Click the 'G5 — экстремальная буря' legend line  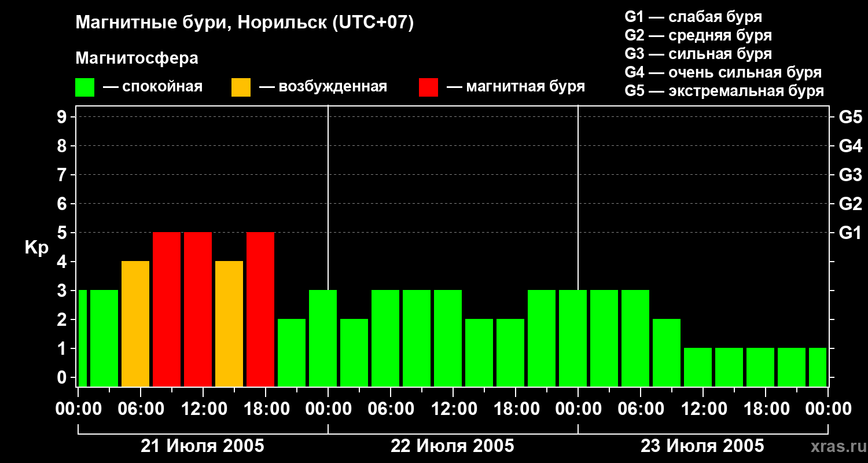[724, 91]
